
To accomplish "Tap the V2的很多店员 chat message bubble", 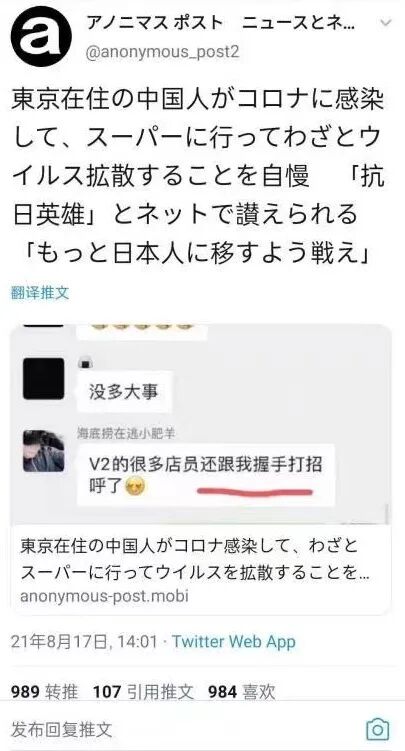I will [x=206, y=475].
